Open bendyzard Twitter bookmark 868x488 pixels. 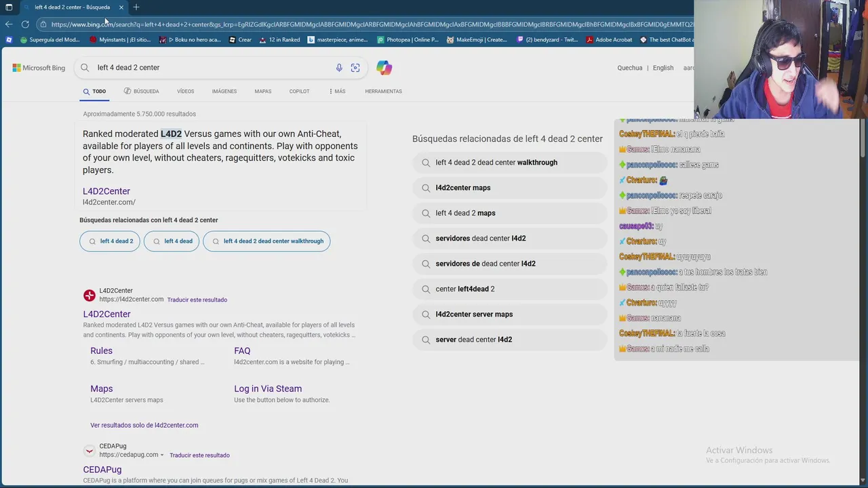(x=548, y=40)
